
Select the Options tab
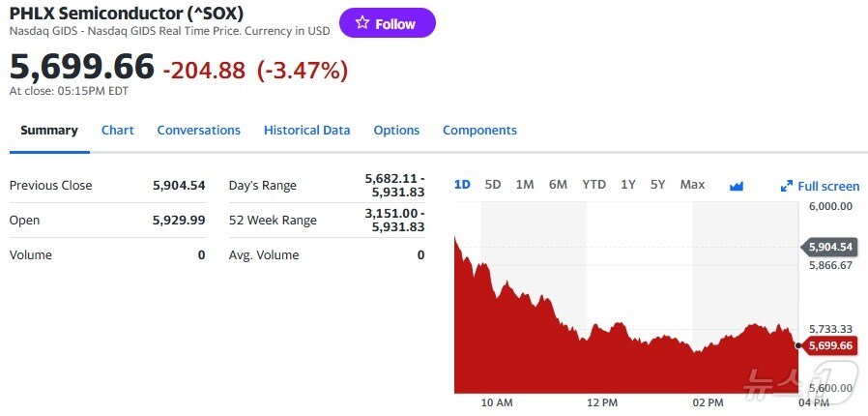pos(396,131)
